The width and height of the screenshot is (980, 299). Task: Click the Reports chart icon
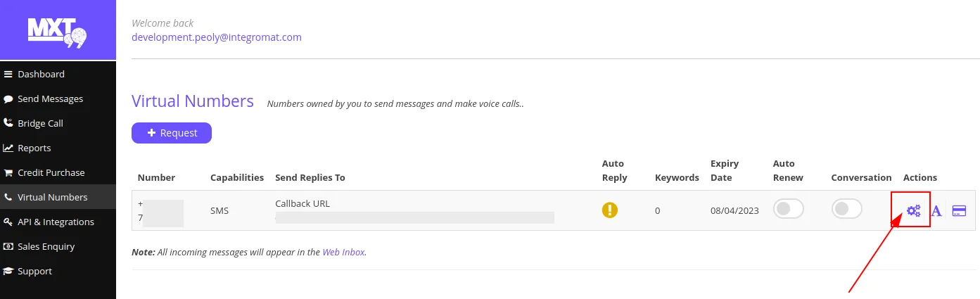(x=8, y=148)
